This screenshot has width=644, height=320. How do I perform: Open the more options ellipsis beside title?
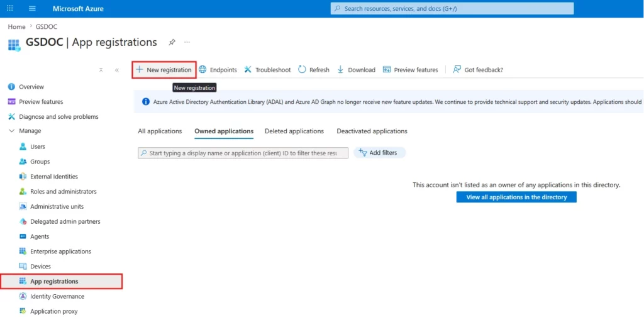coord(187,42)
